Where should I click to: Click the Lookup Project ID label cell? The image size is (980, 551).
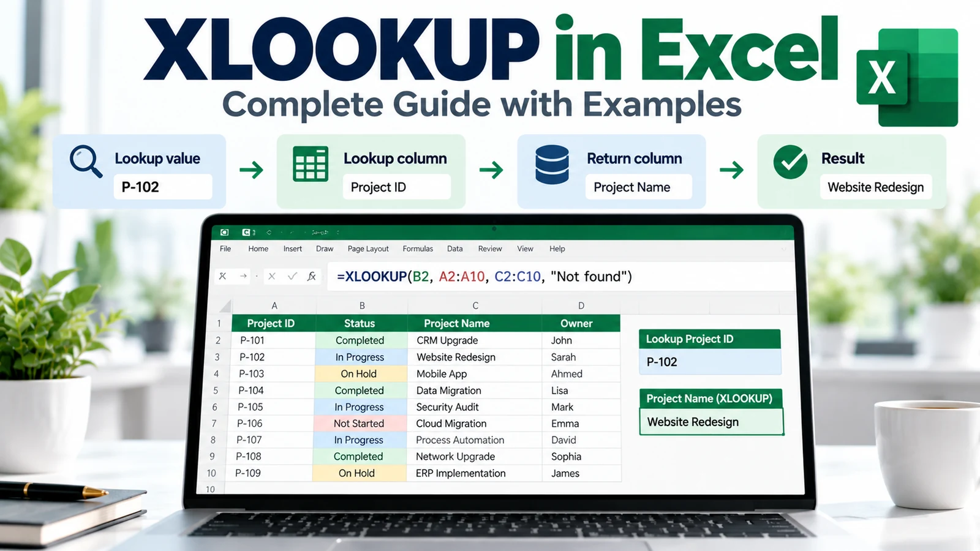click(710, 339)
